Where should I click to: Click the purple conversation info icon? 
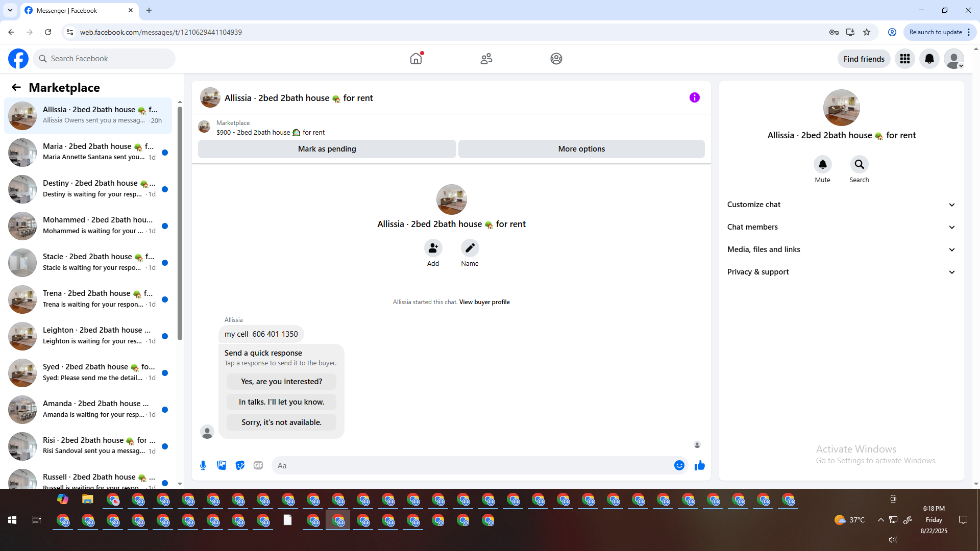pyautogui.click(x=694, y=97)
